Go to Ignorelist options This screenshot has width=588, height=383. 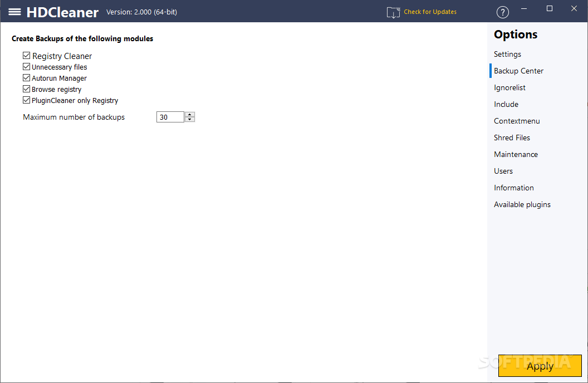(509, 88)
